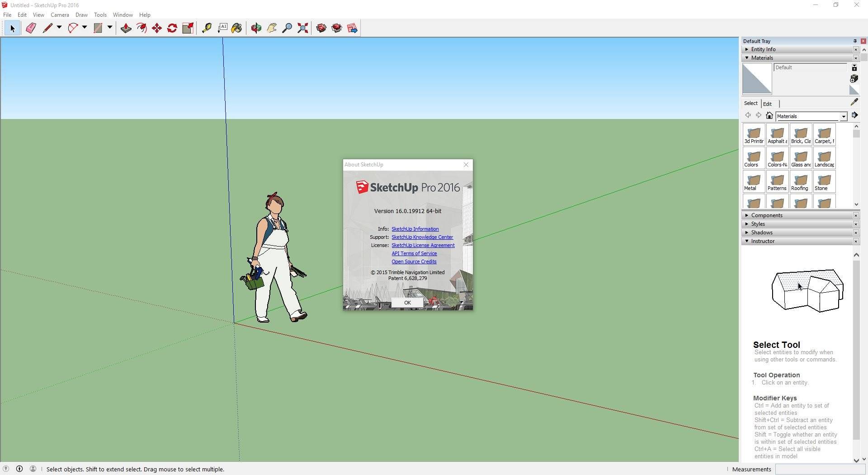Open the File menu

[x=7, y=15]
